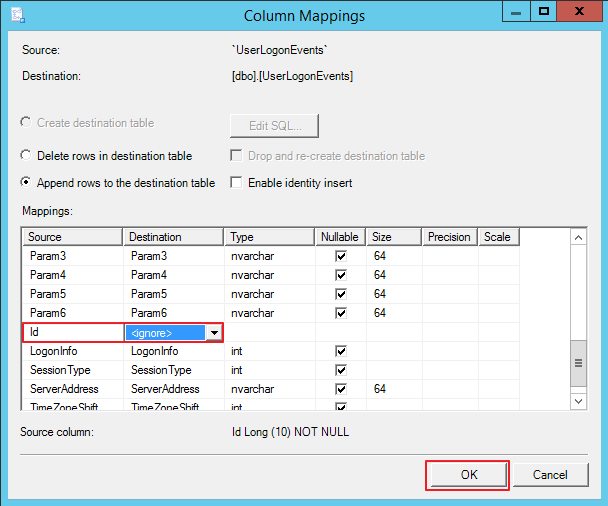Select the SessionType source cell
The image size is (608, 506).
point(73,370)
